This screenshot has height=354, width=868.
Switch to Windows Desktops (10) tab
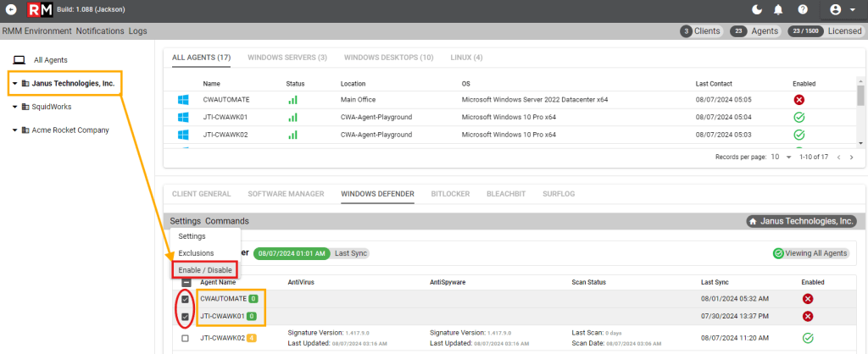point(388,58)
